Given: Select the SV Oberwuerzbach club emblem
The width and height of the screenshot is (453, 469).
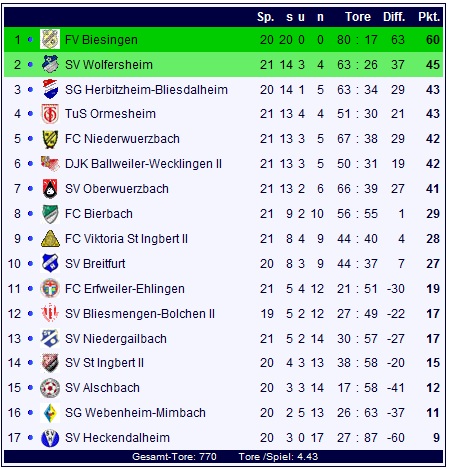Looking at the screenshot, I should click(50, 189).
